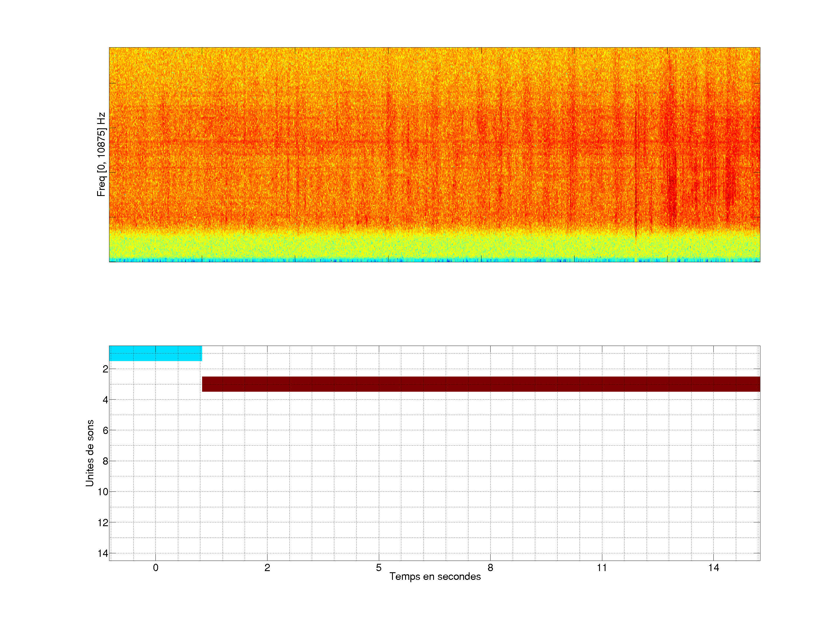840x630 pixels.
Task: Click y-axis tick label 6
Action: click(x=105, y=430)
